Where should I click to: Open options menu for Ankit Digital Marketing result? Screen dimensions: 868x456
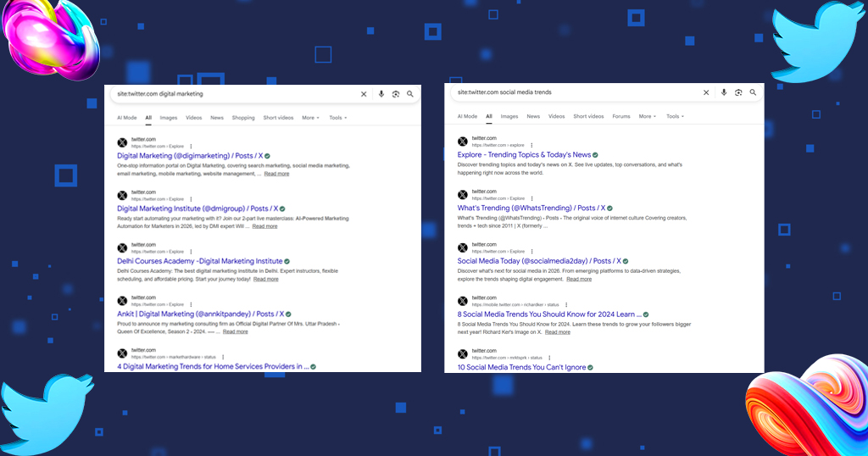[191, 304]
